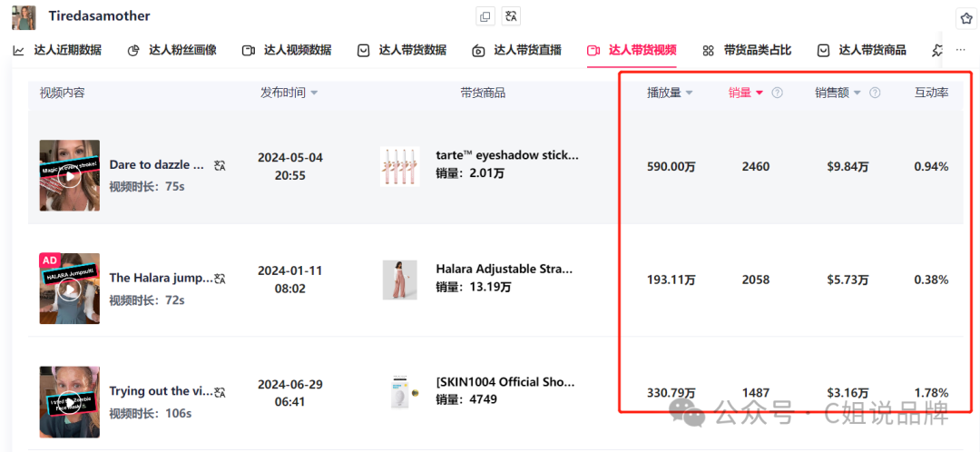Click the help icon next to 销量 header
This screenshot has height=452, width=980.
[x=777, y=93]
